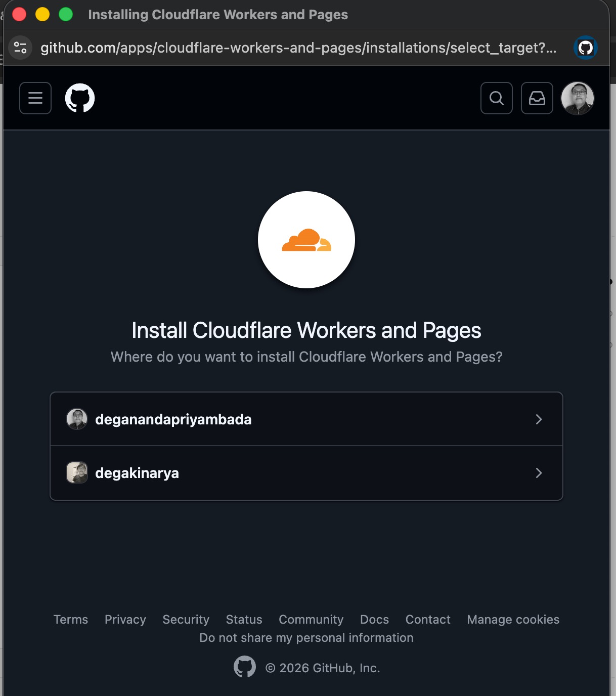Open user profile avatar menu in header
This screenshot has width=616, height=696.
[x=578, y=98]
